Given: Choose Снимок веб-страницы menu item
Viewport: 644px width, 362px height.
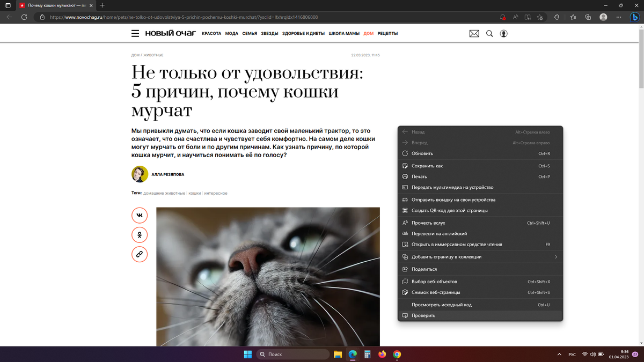Looking at the screenshot, I should [x=480, y=292].
